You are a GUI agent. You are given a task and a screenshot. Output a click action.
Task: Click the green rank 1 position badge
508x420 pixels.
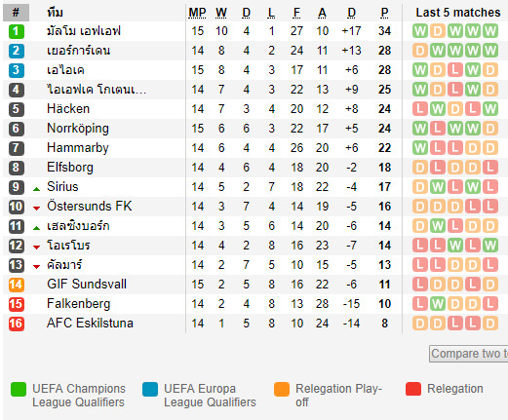click(x=17, y=31)
